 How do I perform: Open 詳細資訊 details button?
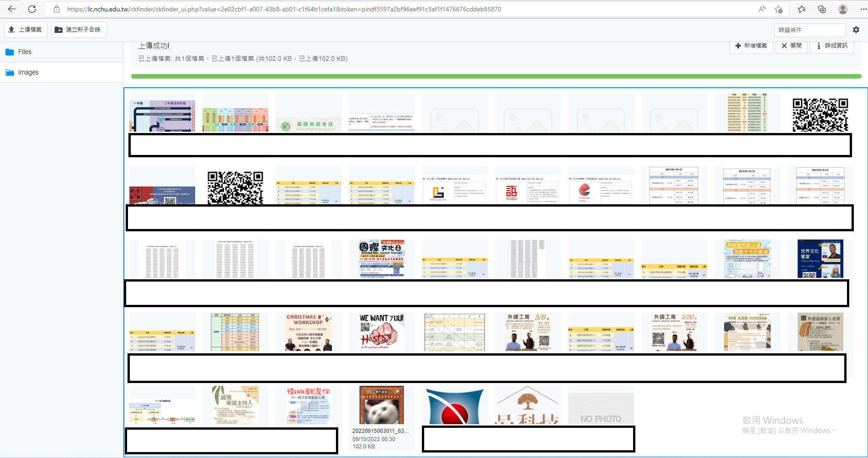(x=832, y=46)
